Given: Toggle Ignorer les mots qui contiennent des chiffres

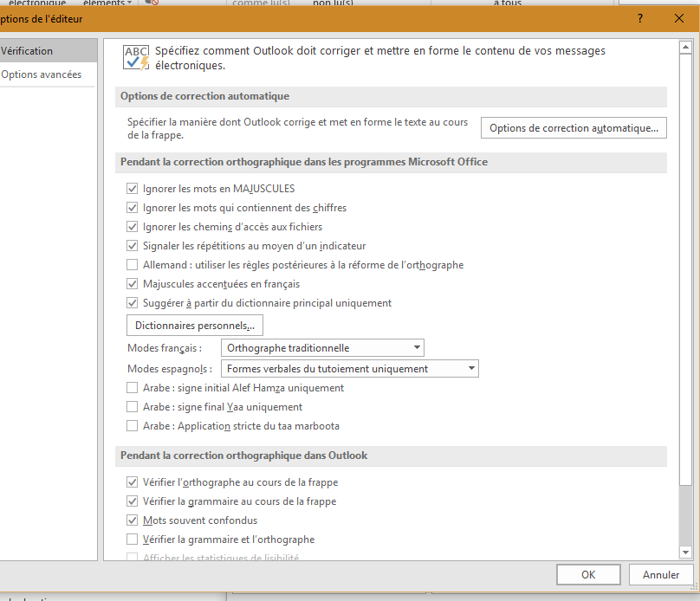Looking at the screenshot, I should point(132,208).
